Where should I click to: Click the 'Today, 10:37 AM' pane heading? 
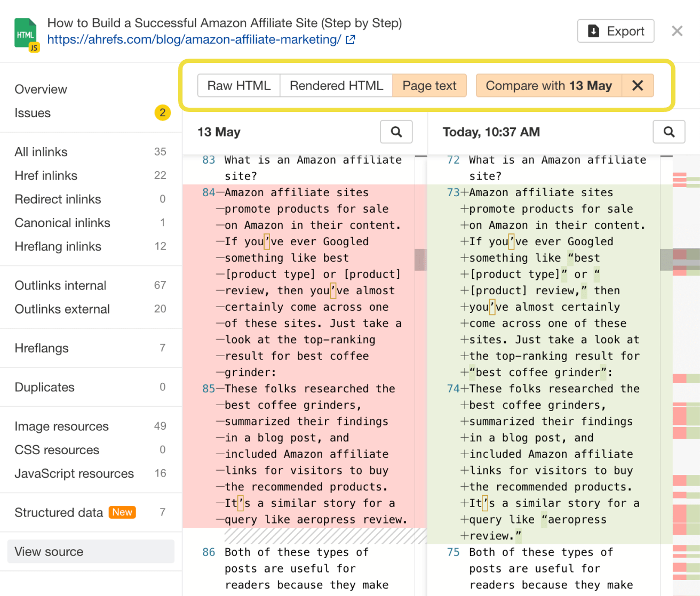click(x=491, y=132)
